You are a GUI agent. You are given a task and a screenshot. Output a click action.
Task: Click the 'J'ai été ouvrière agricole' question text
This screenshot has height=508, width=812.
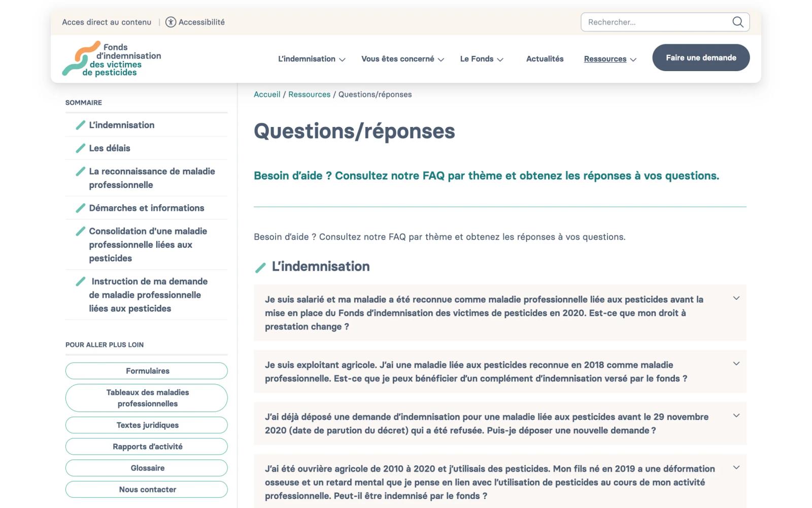pos(490,482)
